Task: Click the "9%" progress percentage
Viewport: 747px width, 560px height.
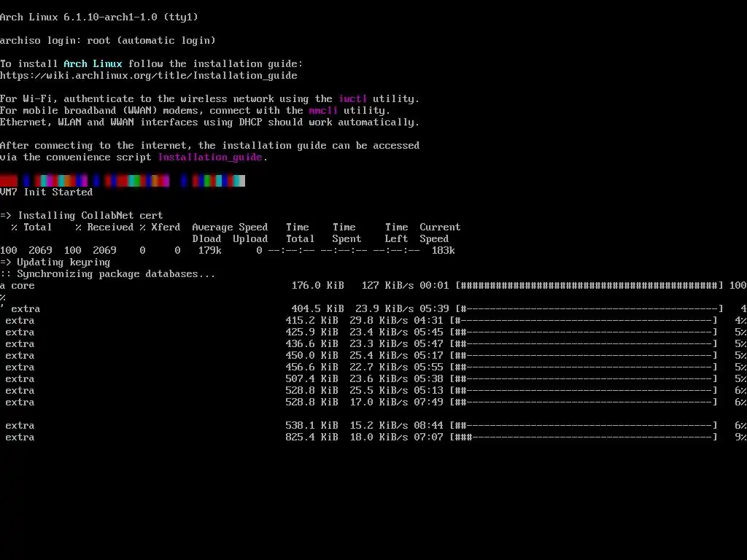Action: click(741, 437)
